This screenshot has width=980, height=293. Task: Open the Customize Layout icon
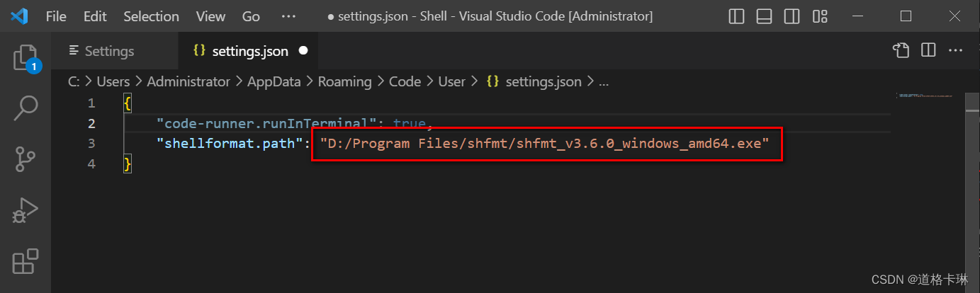(x=820, y=16)
